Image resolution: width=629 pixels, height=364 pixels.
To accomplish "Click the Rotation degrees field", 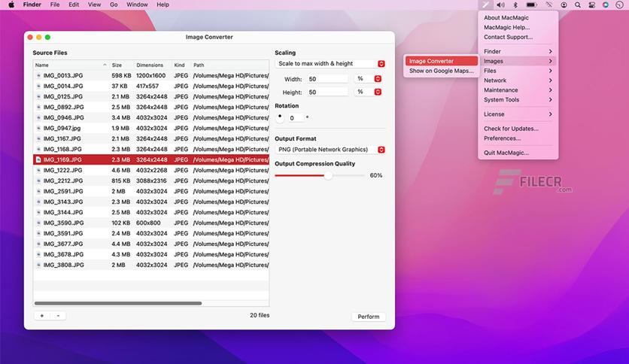I will [x=296, y=118].
